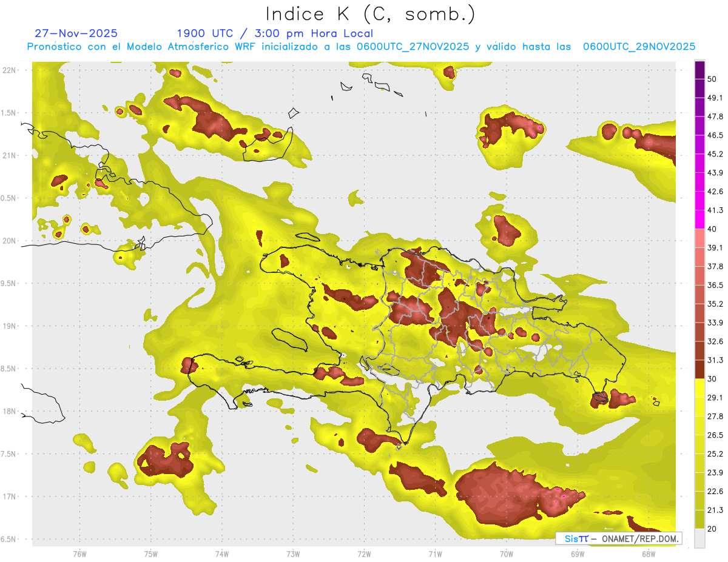This screenshot has height=562, width=728.
Task: Click the colorbar value "36.5"
Action: coord(715,285)
